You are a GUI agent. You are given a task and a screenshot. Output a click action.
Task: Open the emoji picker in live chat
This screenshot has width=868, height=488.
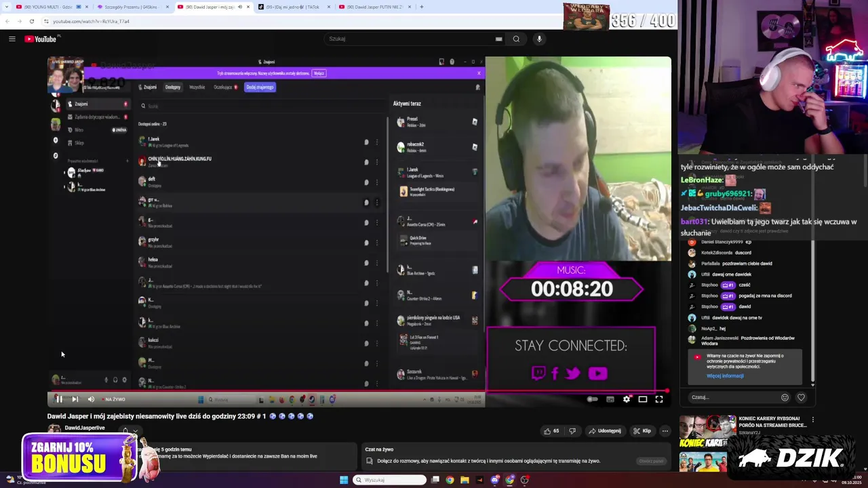785,397
